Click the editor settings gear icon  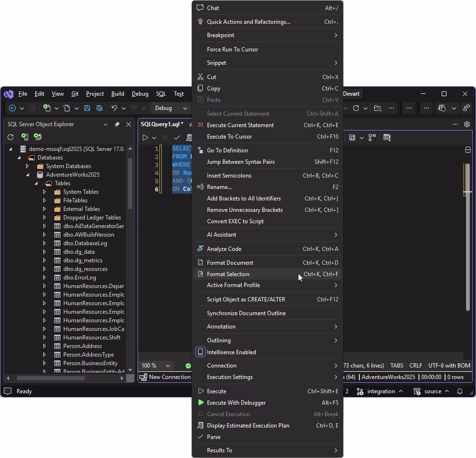click(x=467, y=124)
